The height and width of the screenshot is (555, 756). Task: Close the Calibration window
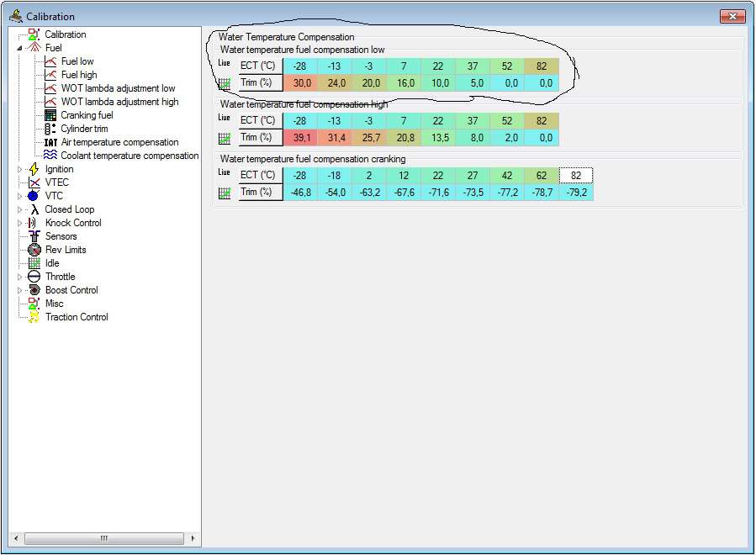[x=732, y=16]
